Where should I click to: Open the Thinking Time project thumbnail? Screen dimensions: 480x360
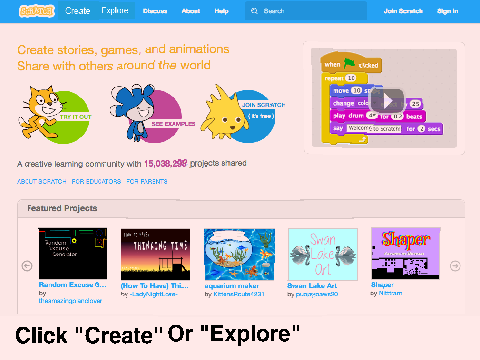coord(155,254)
